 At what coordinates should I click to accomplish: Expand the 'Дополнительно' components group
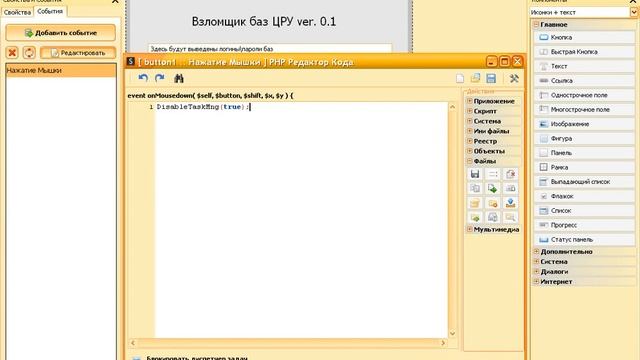point(536,251)
